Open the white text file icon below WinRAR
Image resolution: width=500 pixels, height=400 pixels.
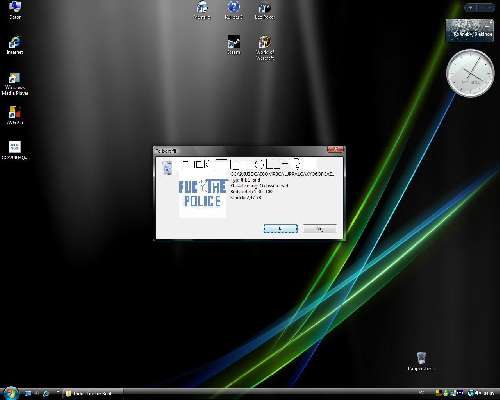[x=15, y=150]
